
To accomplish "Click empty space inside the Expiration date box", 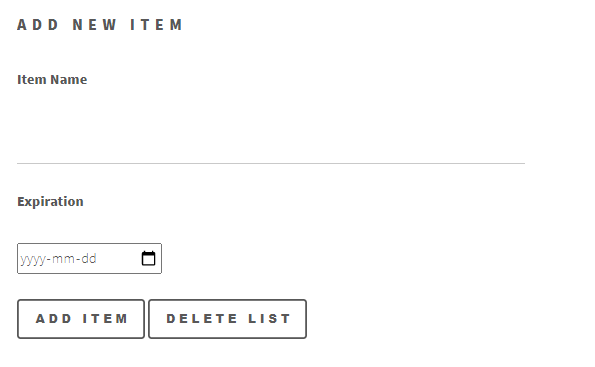I will [118, 258].
